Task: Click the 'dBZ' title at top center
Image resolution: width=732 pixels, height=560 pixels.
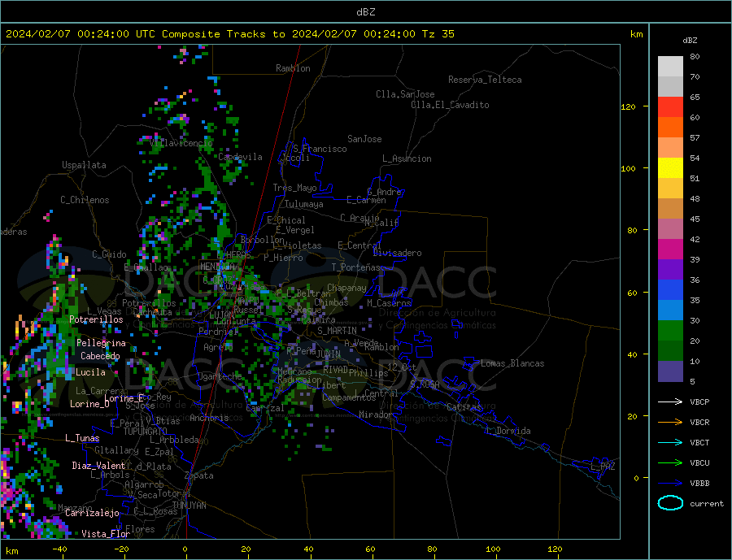Action: pyautogui.click(x=365, y=12)
